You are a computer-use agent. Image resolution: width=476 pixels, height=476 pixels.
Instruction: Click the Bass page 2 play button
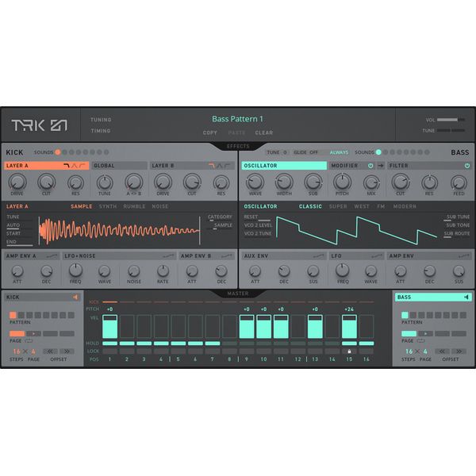[x=425, y=334]
